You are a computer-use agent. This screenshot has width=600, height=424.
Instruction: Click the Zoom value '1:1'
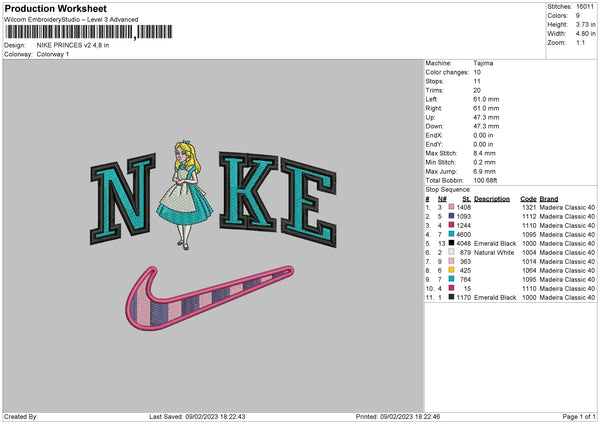coord(580,42)
